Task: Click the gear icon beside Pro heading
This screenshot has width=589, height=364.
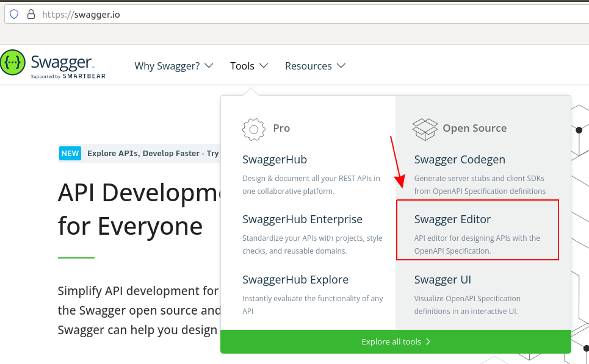Action: [253, 129]
